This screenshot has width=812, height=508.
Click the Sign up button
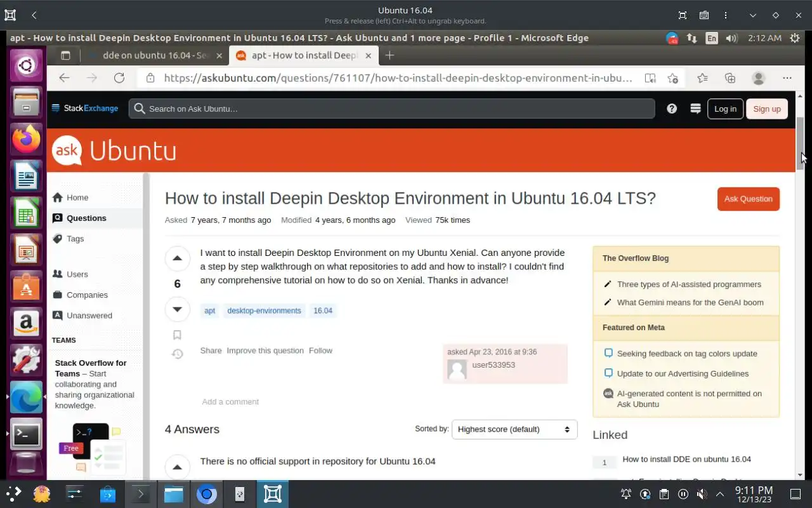pyautogui.click(x=767, y=109)
